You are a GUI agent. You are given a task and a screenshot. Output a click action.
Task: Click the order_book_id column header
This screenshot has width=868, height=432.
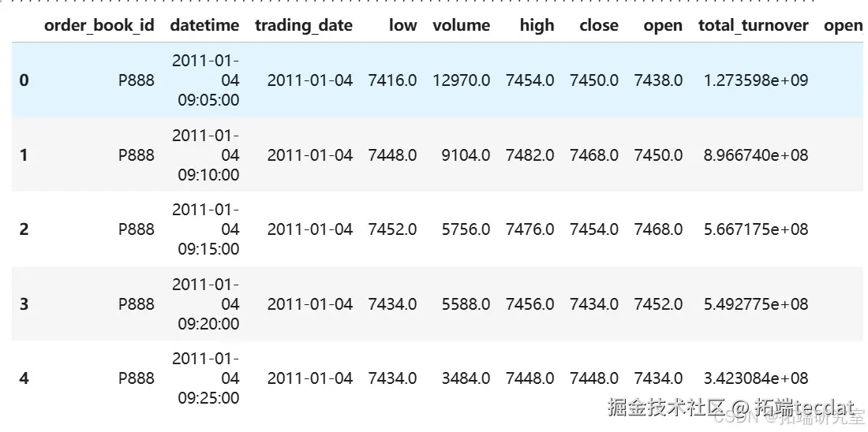[x=99, y=25]
